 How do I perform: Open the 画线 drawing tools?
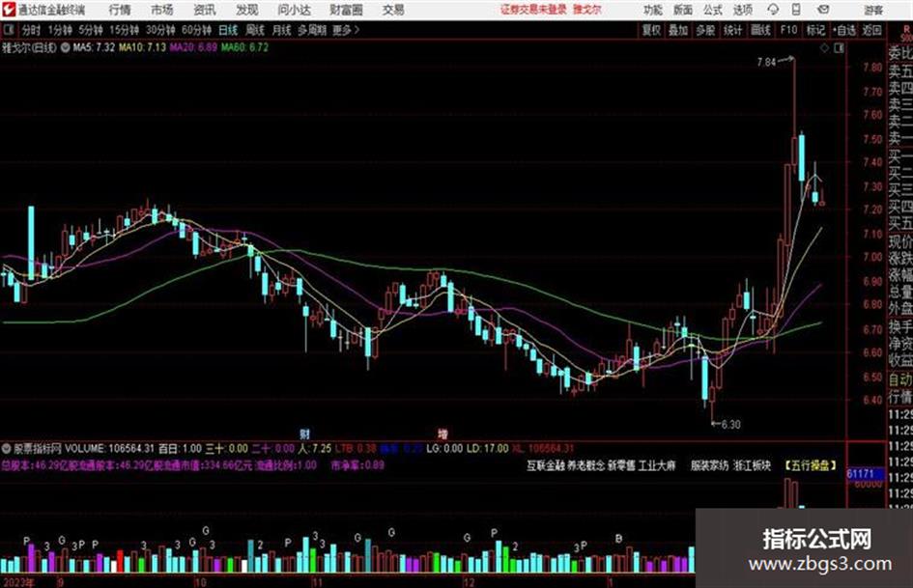coord(760,30)
